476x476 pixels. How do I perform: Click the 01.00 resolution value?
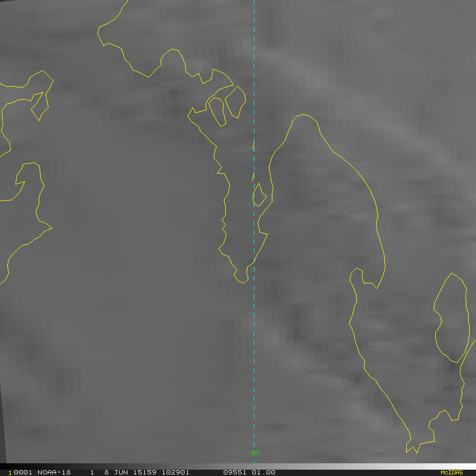[263, 472]
